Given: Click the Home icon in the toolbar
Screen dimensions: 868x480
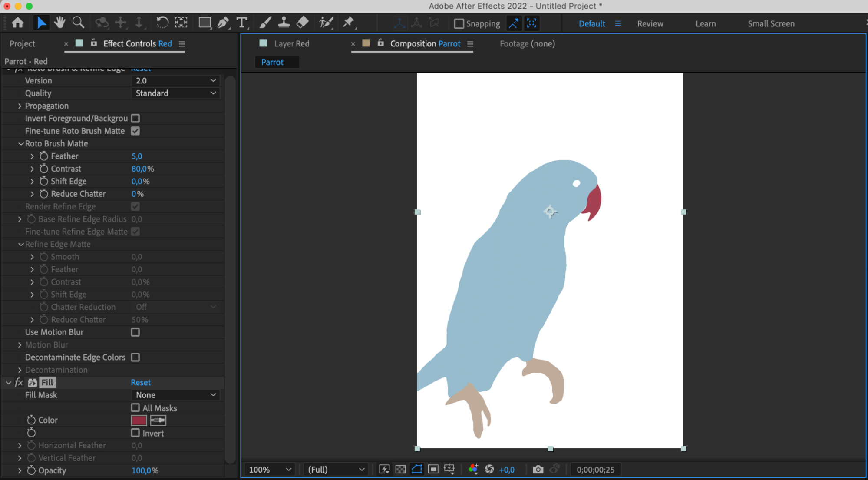Looking at the screenshot, I should [x=18, y=23].
